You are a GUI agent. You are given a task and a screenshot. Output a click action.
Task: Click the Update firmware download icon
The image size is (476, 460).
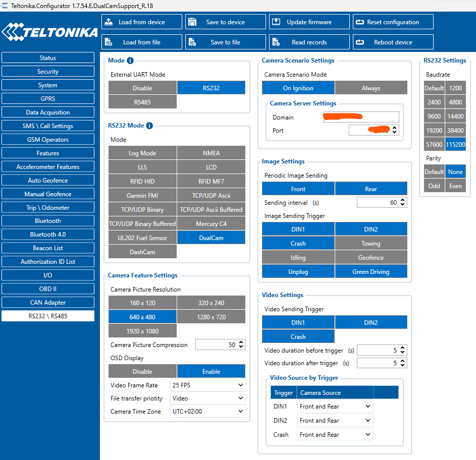tap(276, 22)
